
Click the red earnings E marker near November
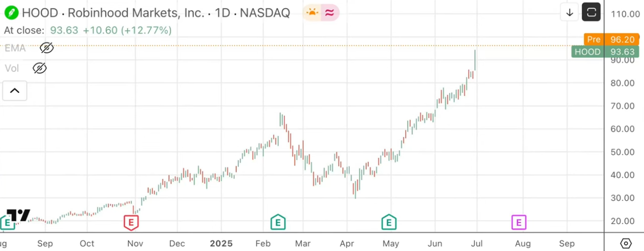tap(131, 222)
